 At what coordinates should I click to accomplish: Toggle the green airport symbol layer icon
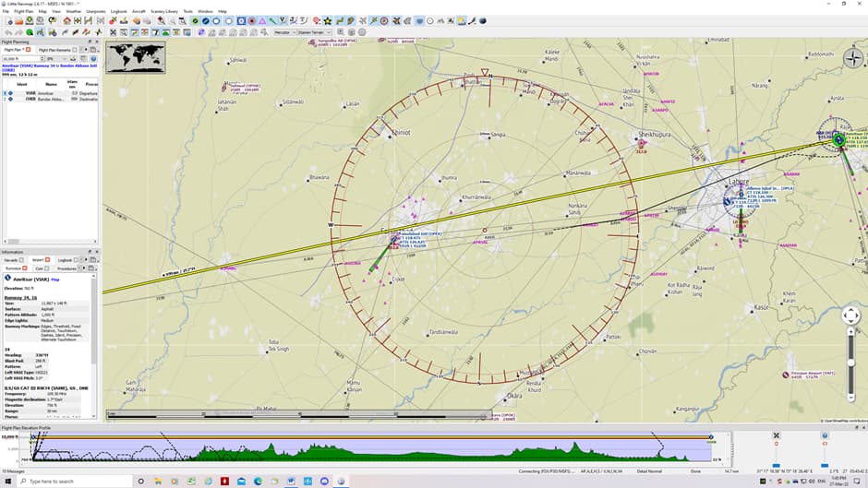click(x=195, y=21)
